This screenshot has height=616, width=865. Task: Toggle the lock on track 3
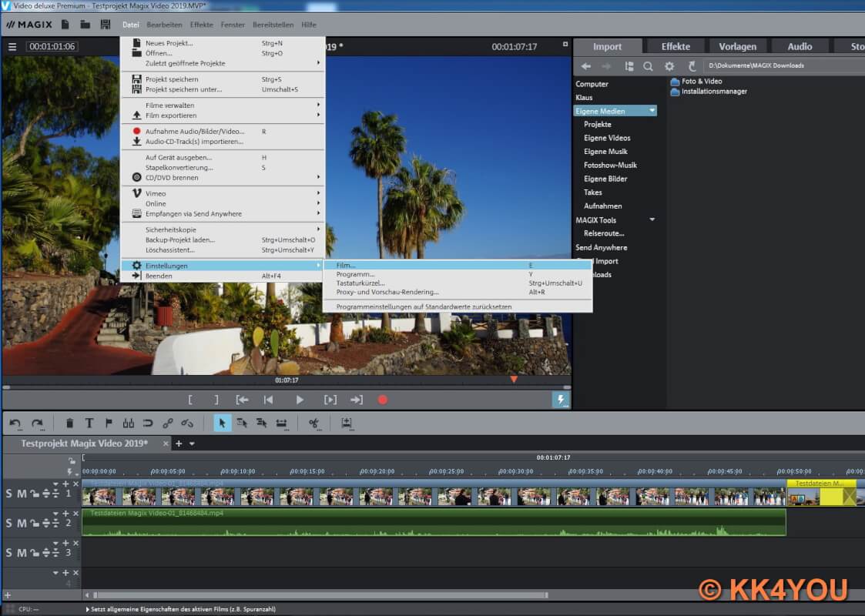click(35, 553)
